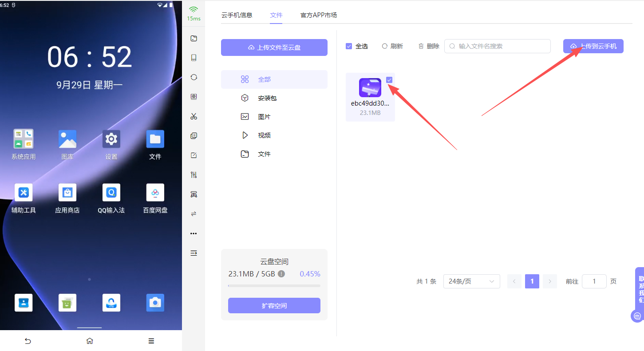The image size is (644, 351).
Task: Switch to the 云手机信息 tab
Action: (x=237, y=15)
